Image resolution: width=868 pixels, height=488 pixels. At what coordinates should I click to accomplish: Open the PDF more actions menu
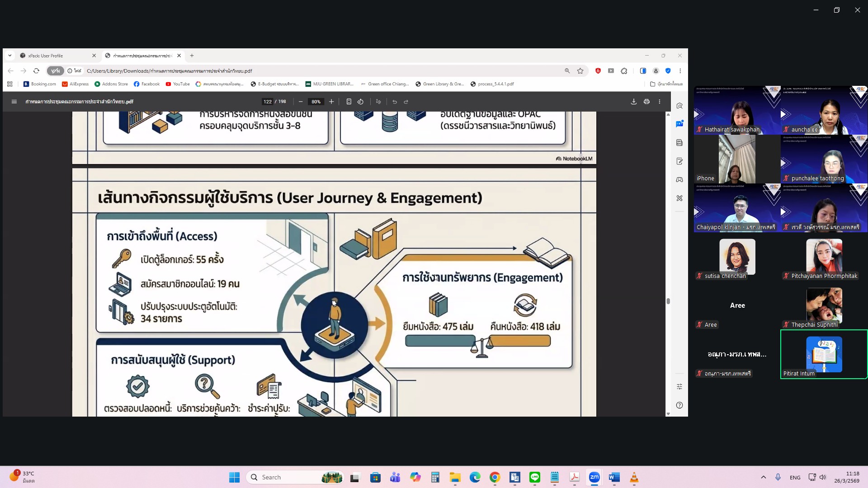pyautogui.click(x=660, y=102)
